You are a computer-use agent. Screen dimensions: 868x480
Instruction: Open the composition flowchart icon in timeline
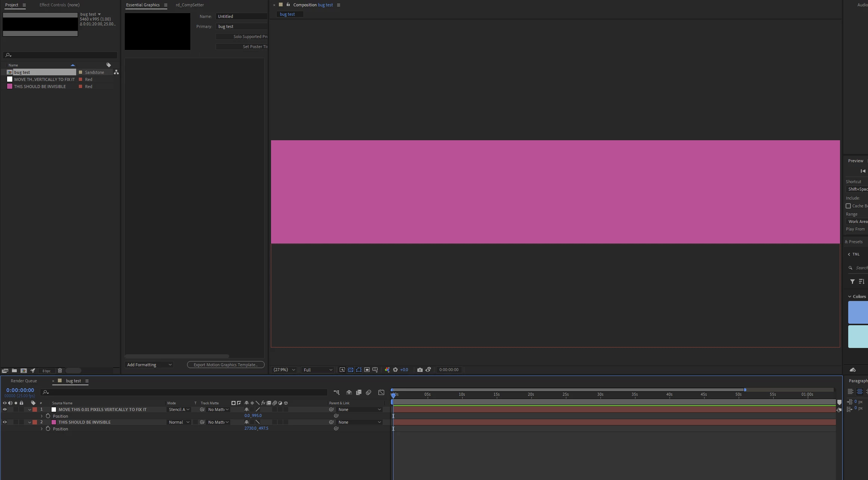point(336,392)
